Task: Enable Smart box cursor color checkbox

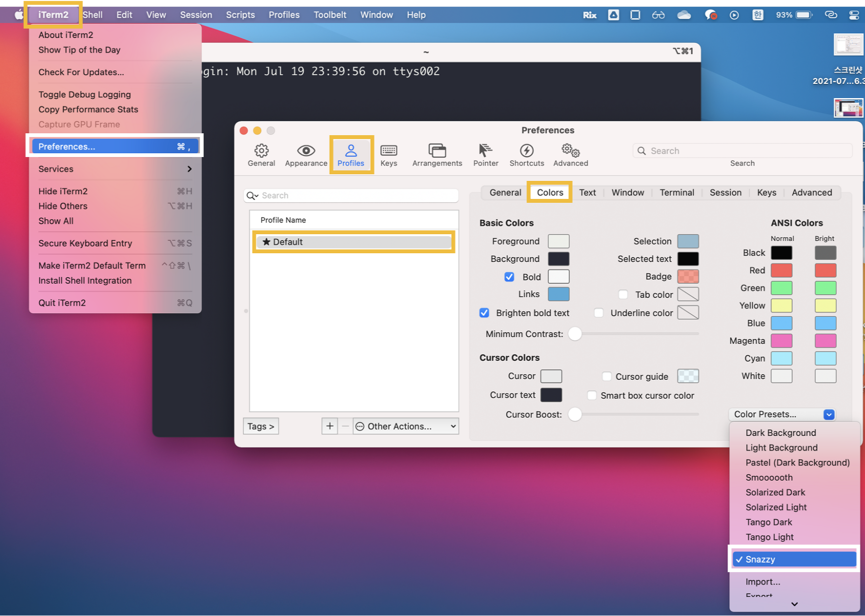Action: (x=591, y=396)
